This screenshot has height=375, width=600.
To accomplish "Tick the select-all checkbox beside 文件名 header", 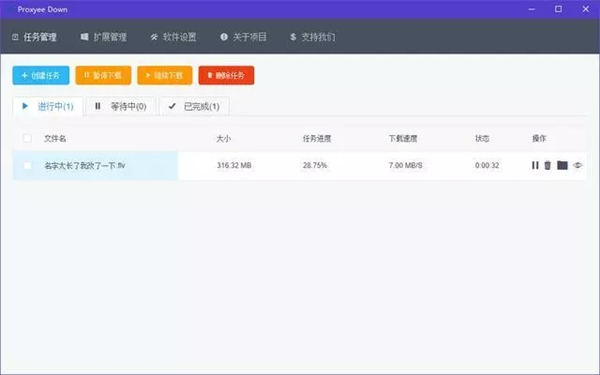I will click(27, 138).
